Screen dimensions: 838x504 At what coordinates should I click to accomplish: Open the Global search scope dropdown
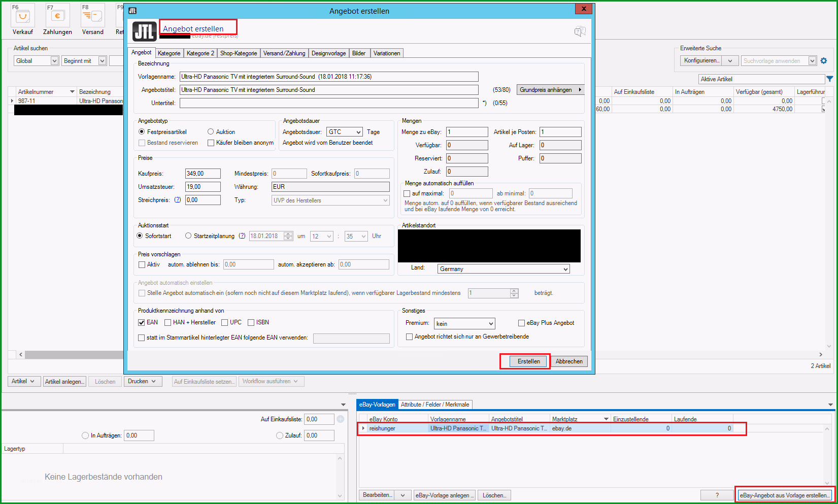(37, 61)
